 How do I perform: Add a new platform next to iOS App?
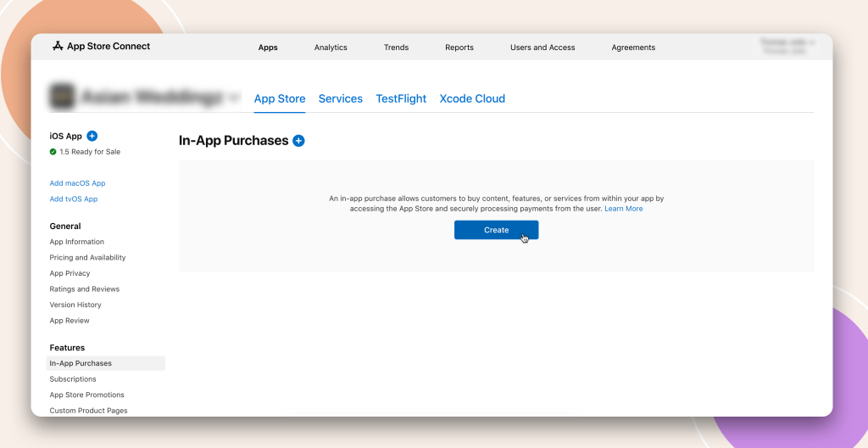point(92,136)
